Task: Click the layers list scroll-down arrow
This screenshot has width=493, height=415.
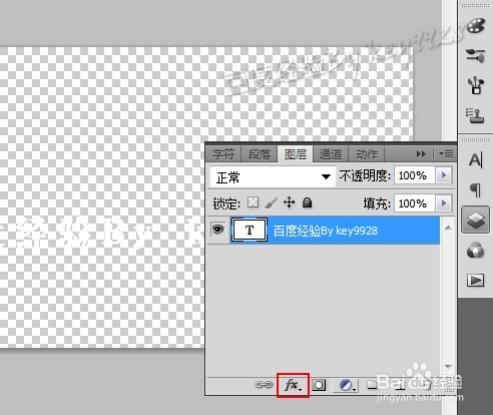Action: (x=448, y=366)
